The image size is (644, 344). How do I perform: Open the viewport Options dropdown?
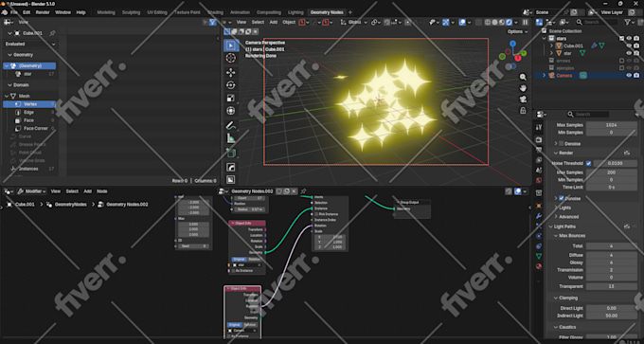(x=517, y=31)
